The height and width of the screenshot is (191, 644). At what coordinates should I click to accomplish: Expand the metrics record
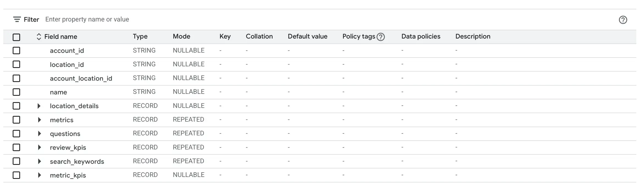click(x=39, y=120)
